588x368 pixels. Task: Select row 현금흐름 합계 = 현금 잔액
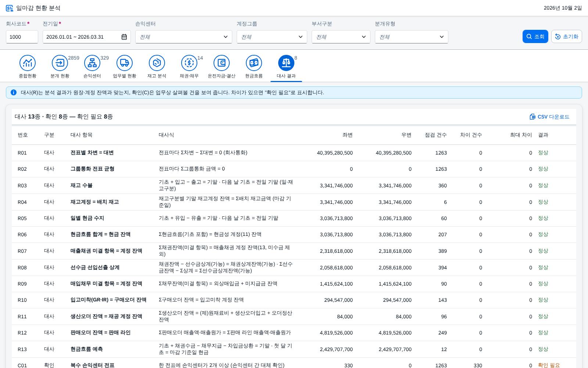click(x=294, y=234)
